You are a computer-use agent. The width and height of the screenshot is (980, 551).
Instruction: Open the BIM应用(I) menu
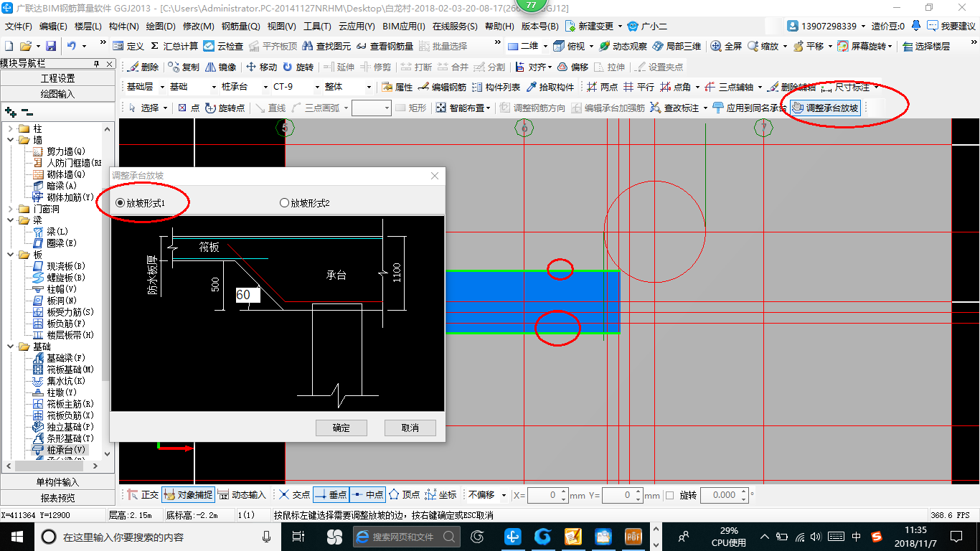coord(403,27)
